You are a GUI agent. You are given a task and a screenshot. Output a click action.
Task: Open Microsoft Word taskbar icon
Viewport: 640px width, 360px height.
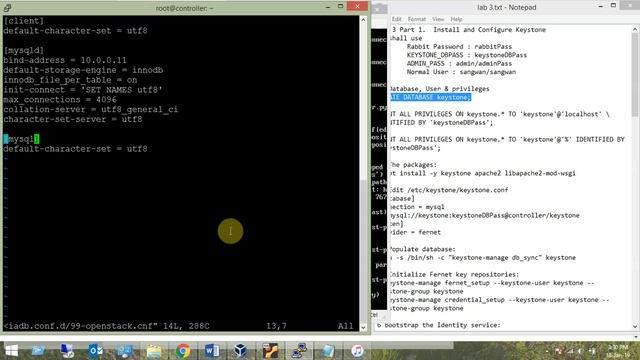(212, 351)
